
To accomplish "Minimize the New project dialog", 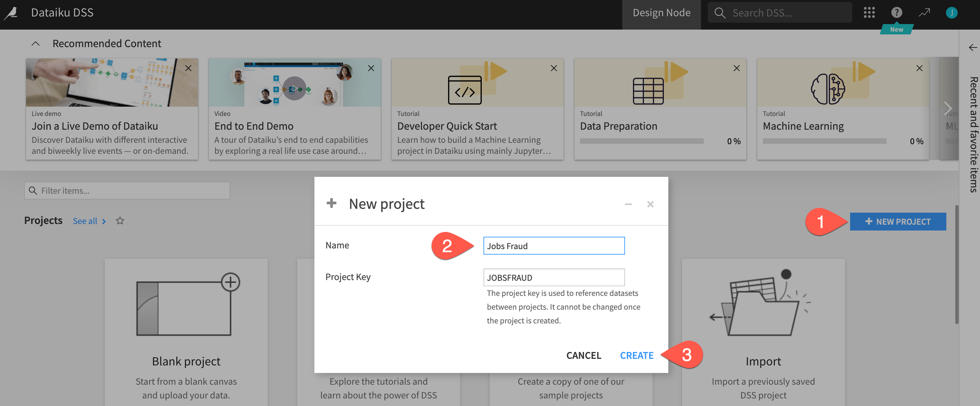I will click(x=628, y=204).
